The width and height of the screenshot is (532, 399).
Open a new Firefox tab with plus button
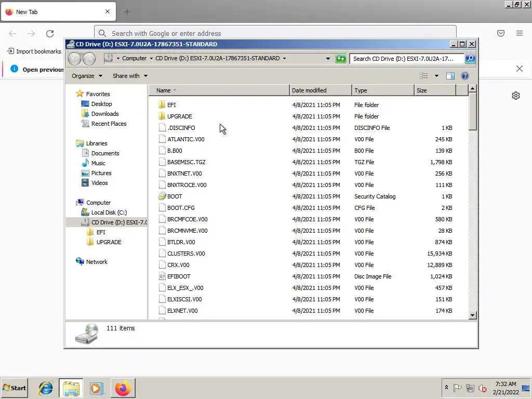(x=127, y=12)
